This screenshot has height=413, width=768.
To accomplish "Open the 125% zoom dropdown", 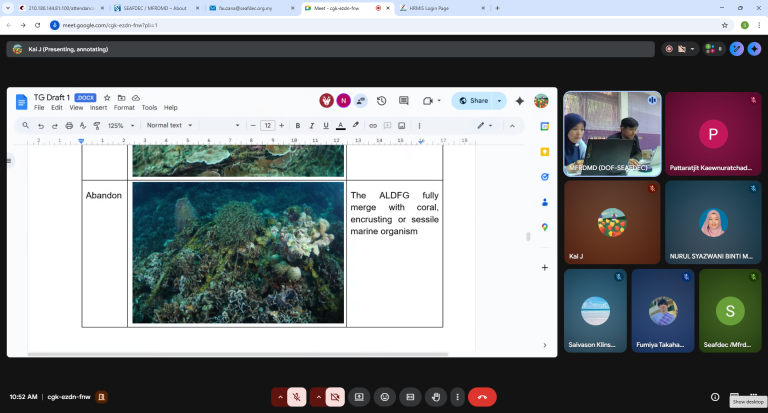I will coord(121,126).
